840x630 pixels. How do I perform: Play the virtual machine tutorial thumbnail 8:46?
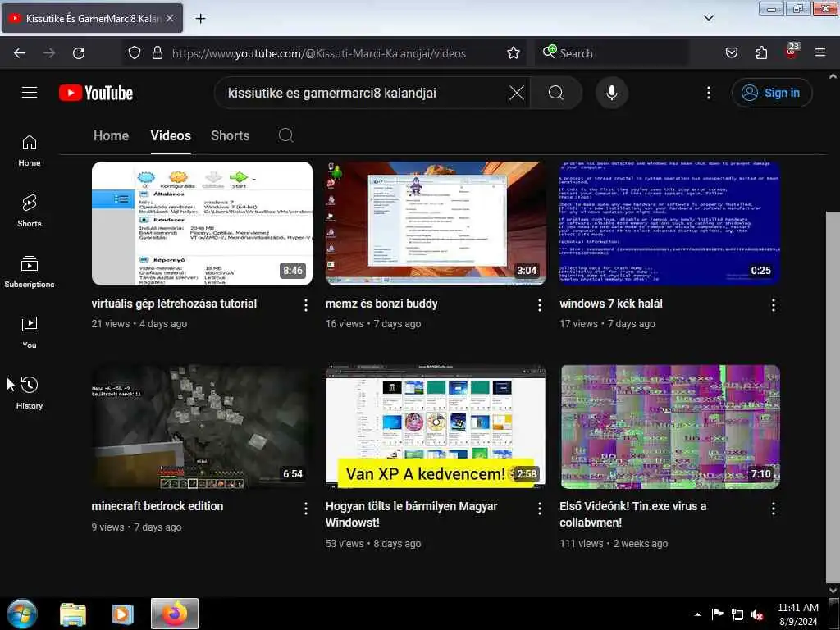tap(202, 223)
